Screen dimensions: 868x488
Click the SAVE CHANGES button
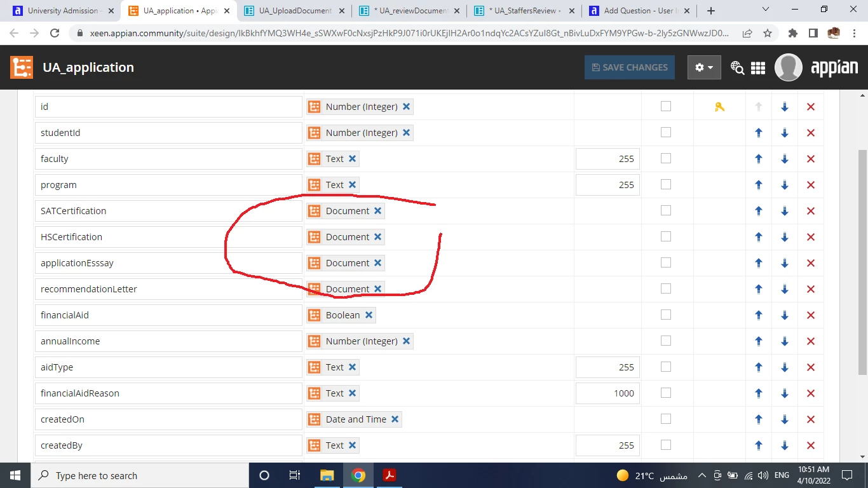630,67
